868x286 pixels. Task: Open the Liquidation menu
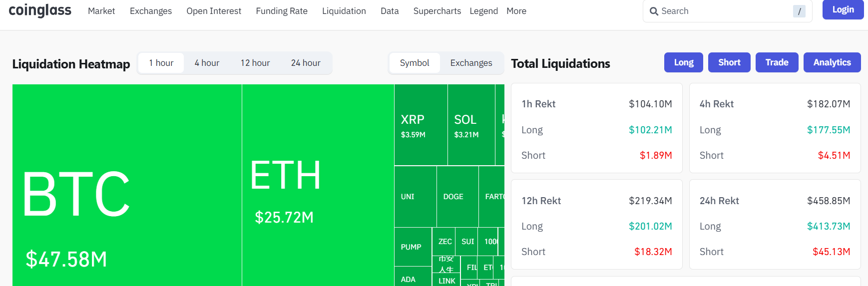click(x=344, y=11)
